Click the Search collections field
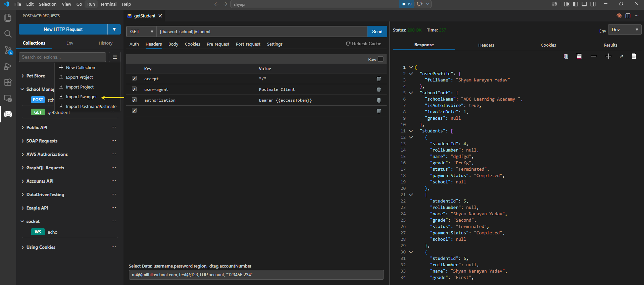 [62, 57]
